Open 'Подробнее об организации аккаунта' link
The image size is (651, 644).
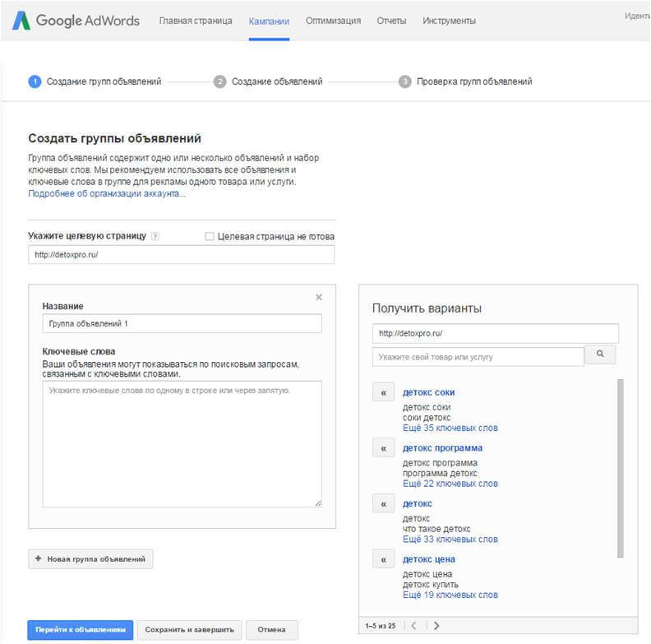(107, 193)
